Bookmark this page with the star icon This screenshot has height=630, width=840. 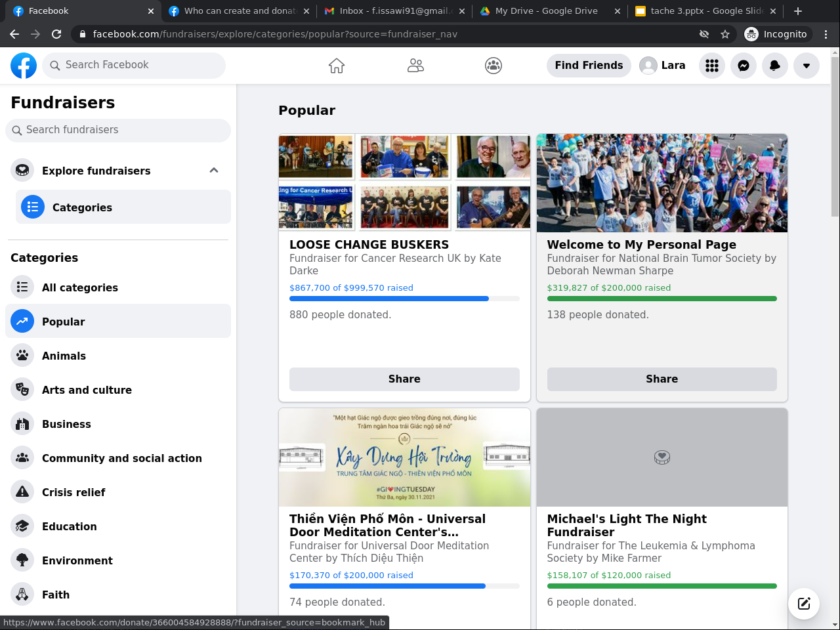pyautogui.click(x=725, y=34)
